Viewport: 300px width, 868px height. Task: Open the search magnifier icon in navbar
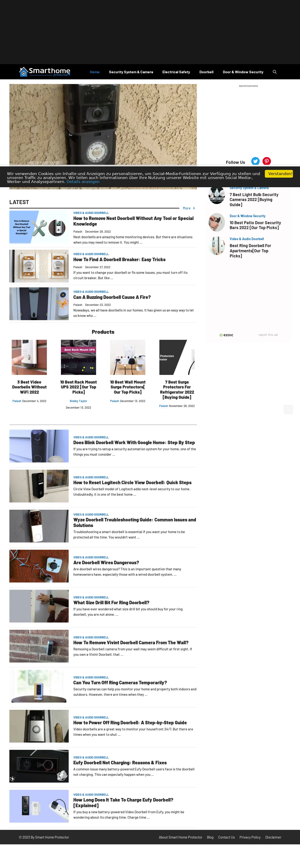274,72
